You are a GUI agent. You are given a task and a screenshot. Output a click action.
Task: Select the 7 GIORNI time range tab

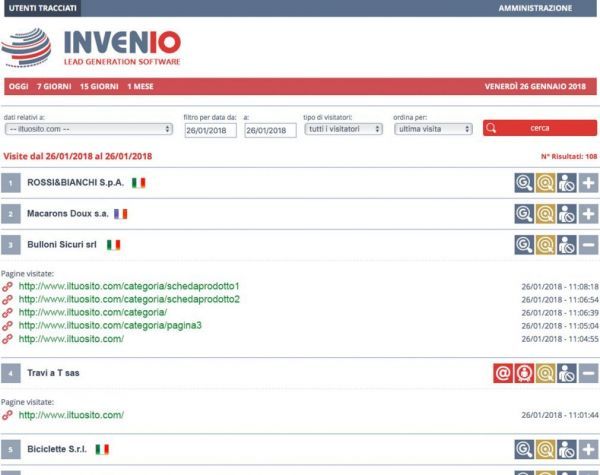pyautogui.click(x=52, y=87)
